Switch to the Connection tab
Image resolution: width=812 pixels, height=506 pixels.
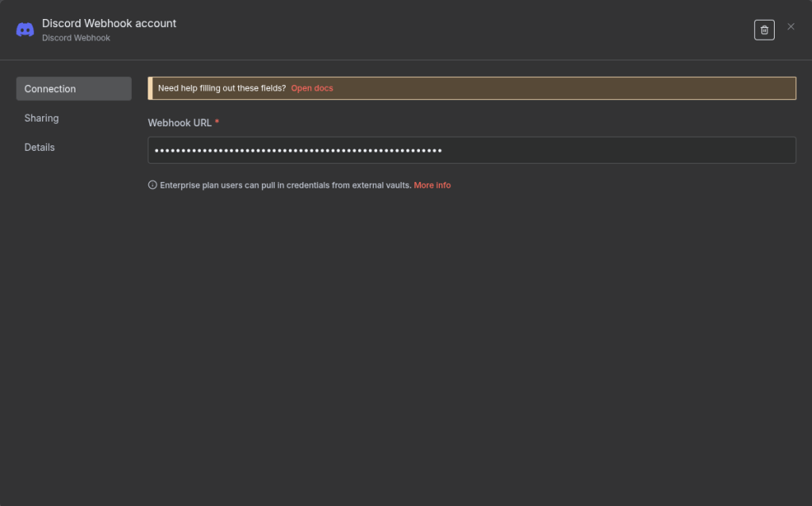[x=74, y=89]
